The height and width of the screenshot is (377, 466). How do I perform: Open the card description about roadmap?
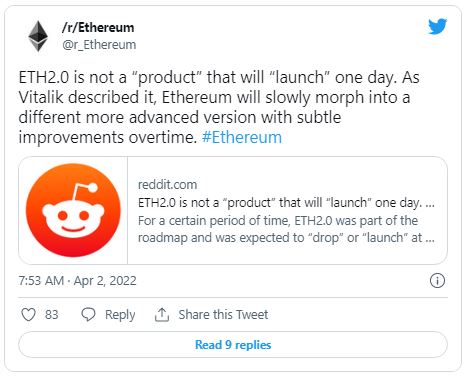point(286,229)
